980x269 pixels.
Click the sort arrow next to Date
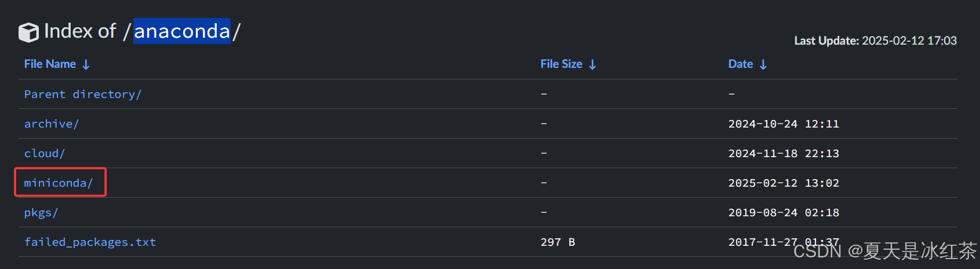coord(763,64)
